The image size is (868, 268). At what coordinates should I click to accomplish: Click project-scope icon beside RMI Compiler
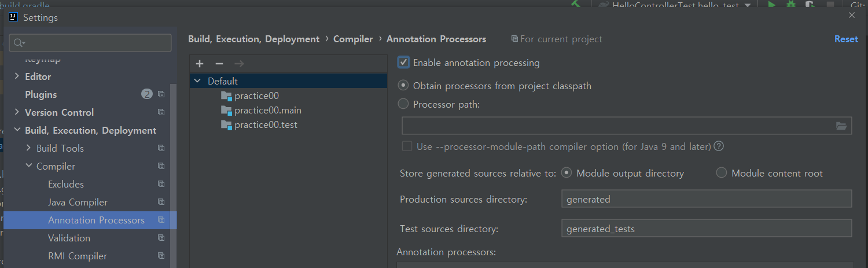[x=161, y=256]
